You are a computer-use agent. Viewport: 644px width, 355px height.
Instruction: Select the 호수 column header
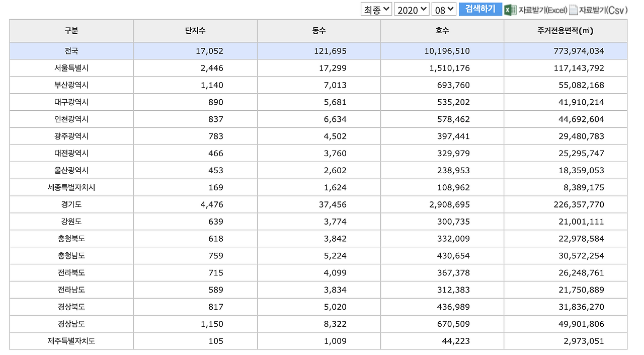pos(442,31)
